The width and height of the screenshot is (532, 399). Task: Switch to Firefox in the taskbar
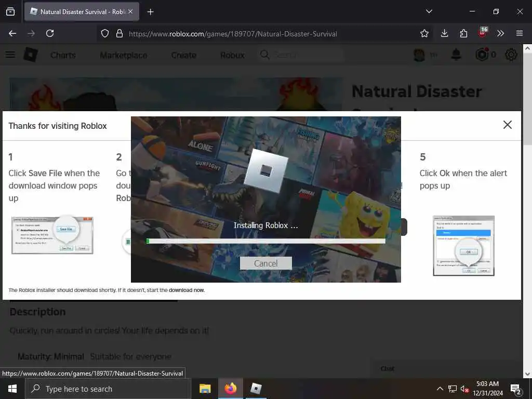[x=230, y=389]
